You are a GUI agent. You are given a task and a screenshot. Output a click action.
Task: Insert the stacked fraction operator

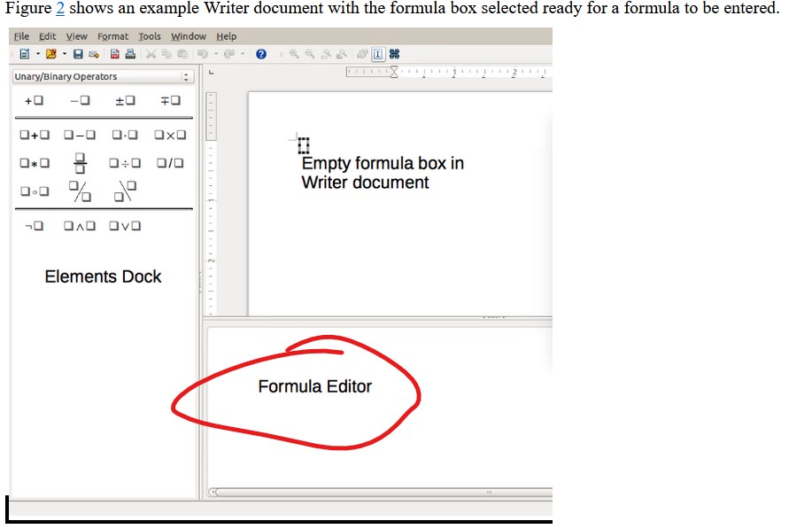(x=80, y=163)
